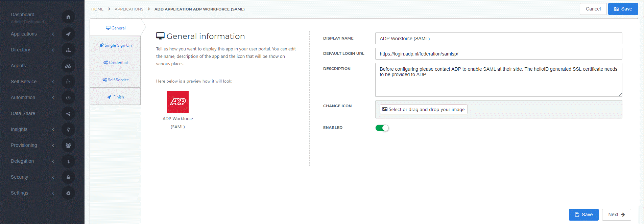Image resolution: width=644 pixels, height=224 pixels.
Task: Click the General information heading text
Action: click(206, 36)
